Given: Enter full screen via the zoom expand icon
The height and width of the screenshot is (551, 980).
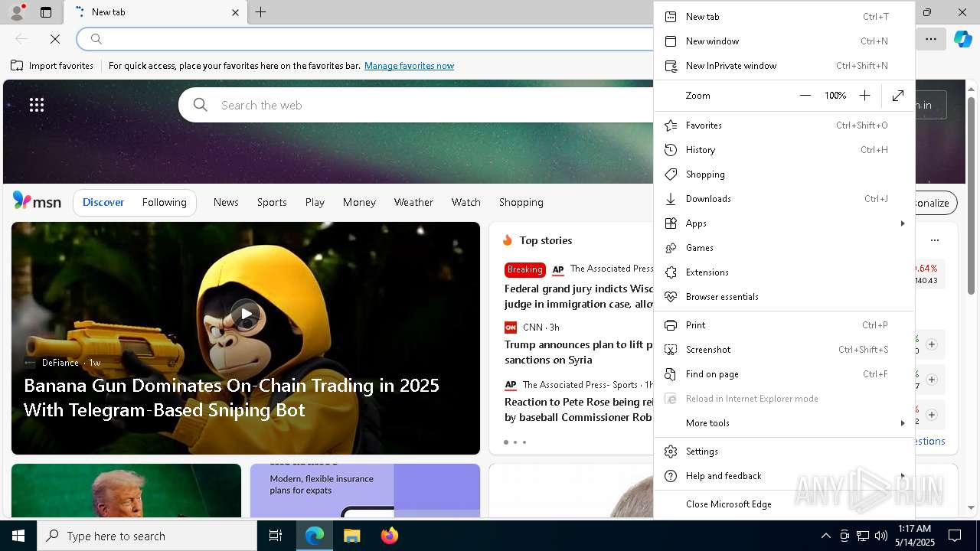Looking at the screenshot, I should point(898,96).
